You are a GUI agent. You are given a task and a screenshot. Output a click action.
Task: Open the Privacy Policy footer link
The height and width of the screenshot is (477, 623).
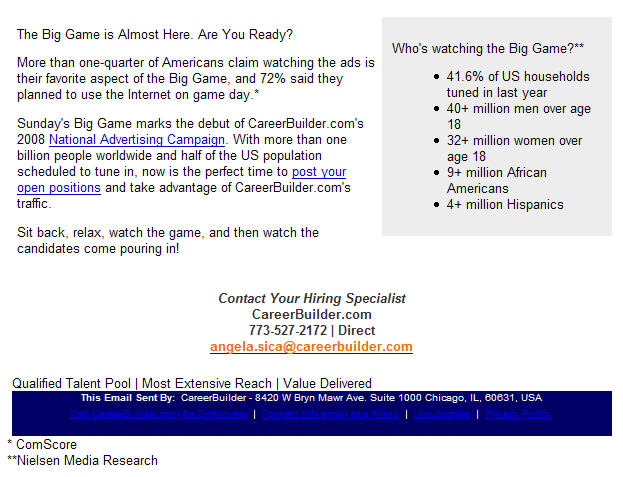517,413
